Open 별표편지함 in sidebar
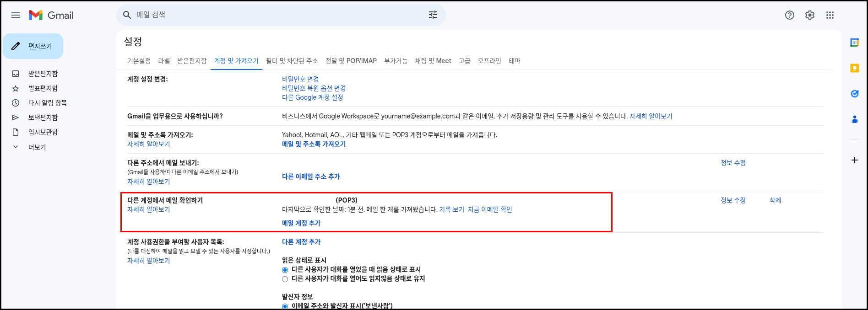 [x=43, y=88]
